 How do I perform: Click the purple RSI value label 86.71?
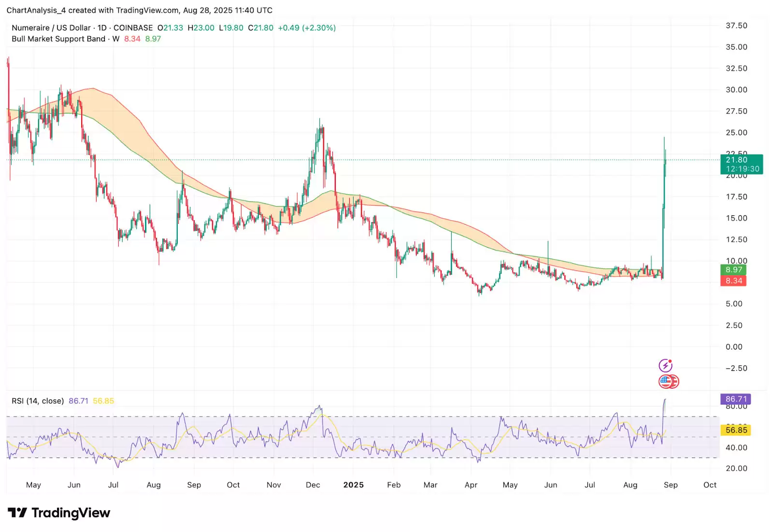735,399
